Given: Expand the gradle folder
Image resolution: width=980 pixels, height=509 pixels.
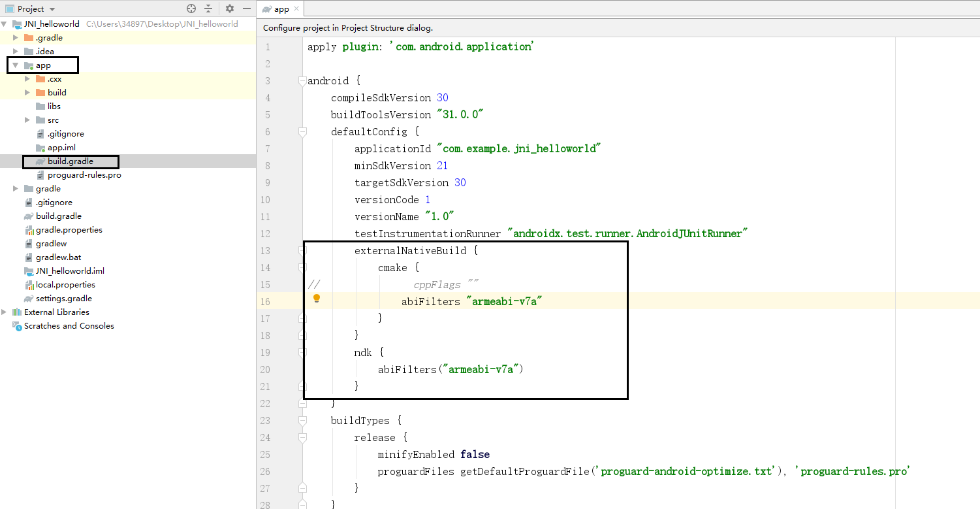Looking at the screenshot, I should (x=16, y=188).
